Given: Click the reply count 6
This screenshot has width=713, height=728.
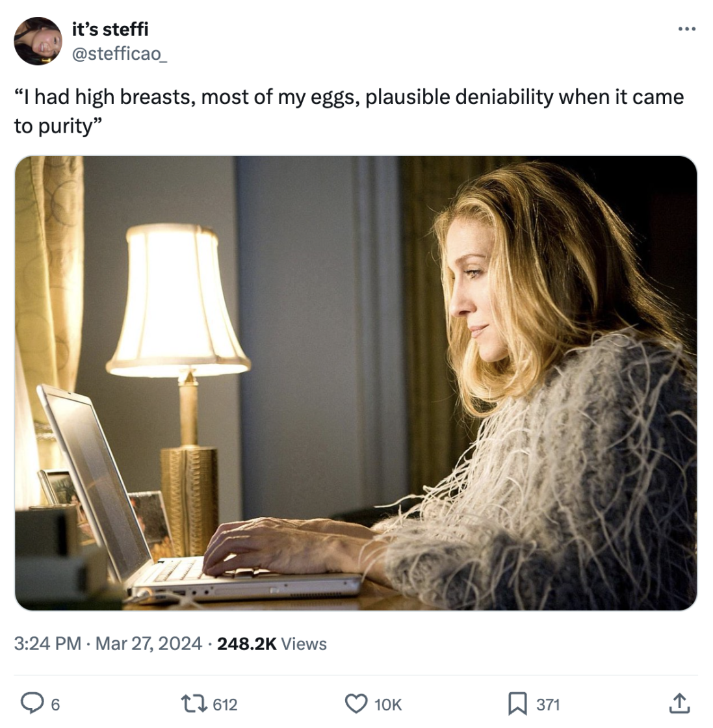Looking at the screenshot, I should [x=55, y=705].
